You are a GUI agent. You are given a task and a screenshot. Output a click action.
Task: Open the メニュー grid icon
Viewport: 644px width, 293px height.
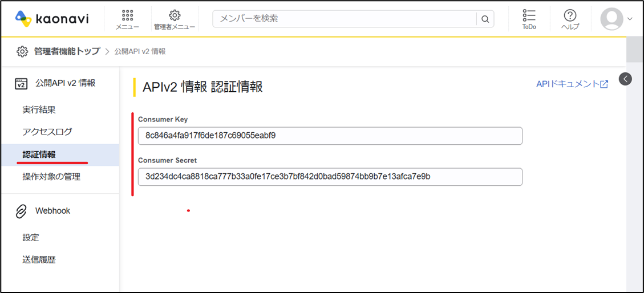[x=127, y=16]
